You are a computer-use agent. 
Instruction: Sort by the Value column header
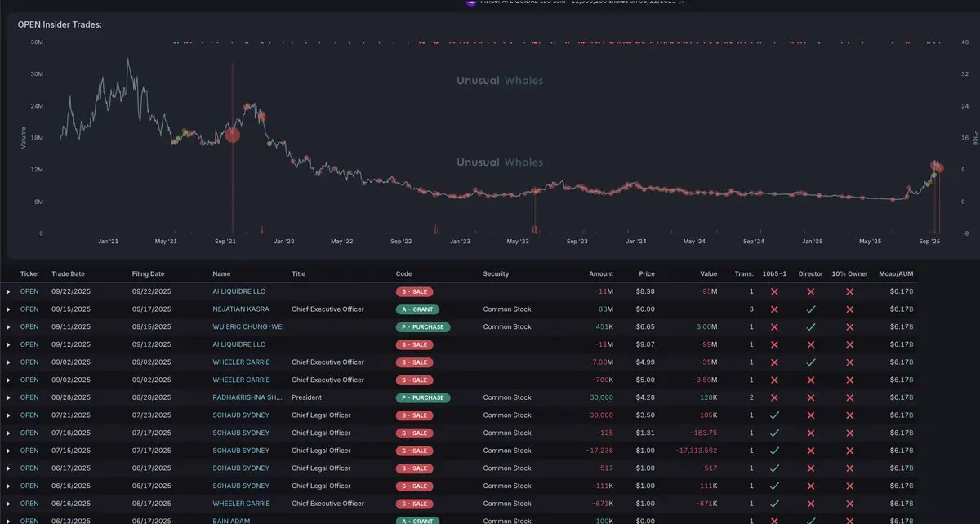708,273
